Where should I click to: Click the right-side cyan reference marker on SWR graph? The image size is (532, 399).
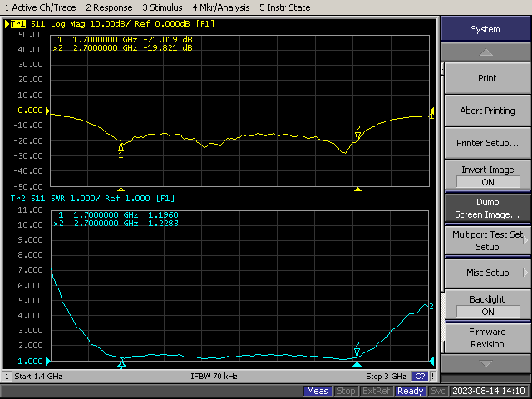pyautogui.click(x=431, y=362)
